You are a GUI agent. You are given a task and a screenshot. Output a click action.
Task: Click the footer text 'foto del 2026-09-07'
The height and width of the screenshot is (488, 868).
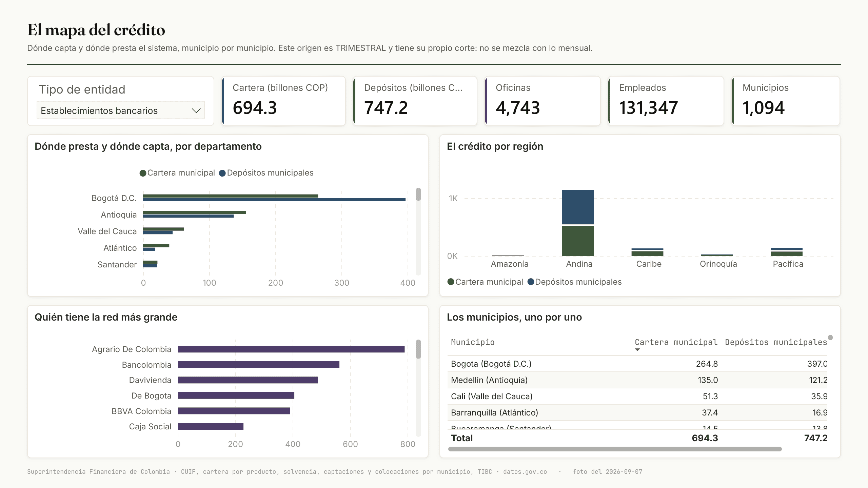click(x=608, y=472)
